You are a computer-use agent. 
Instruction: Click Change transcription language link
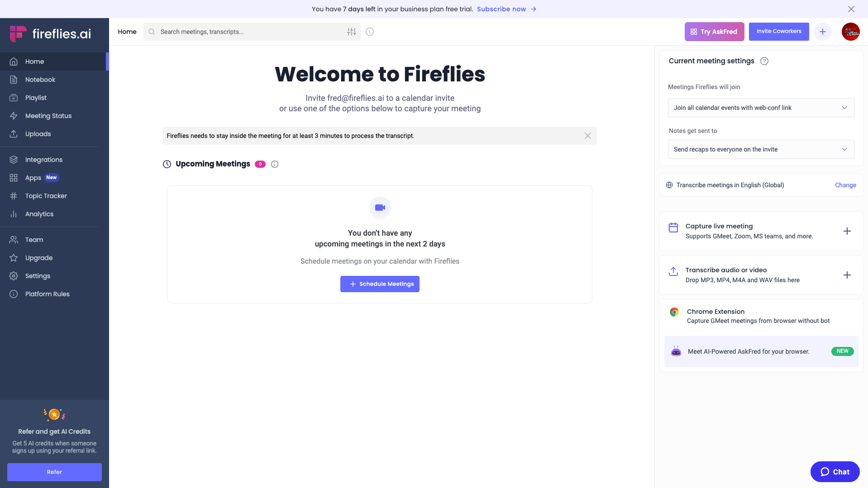click(845, 185)
